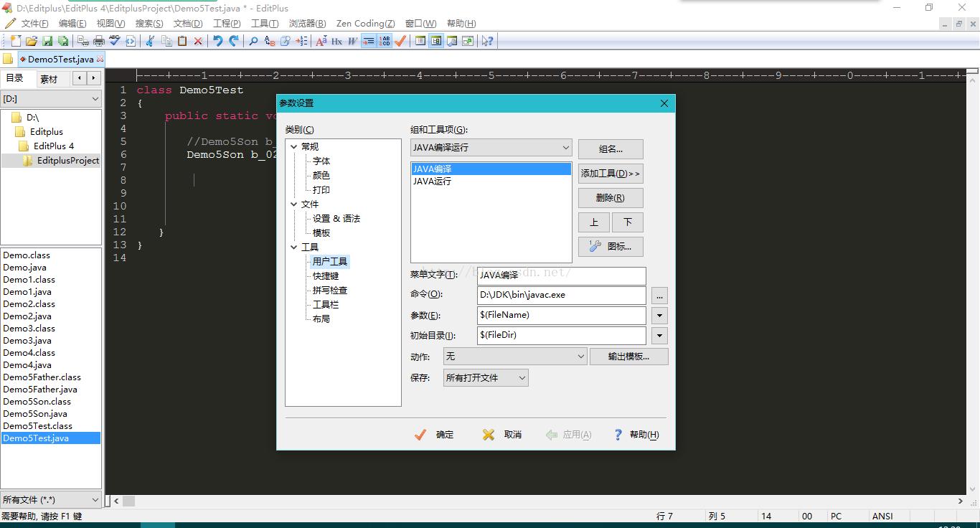Image resolution: width=980 pixels, height=528 pixels.
Task: Click the full screen toolbar icon
Action: pyautogui.click(x=468, y=41)
